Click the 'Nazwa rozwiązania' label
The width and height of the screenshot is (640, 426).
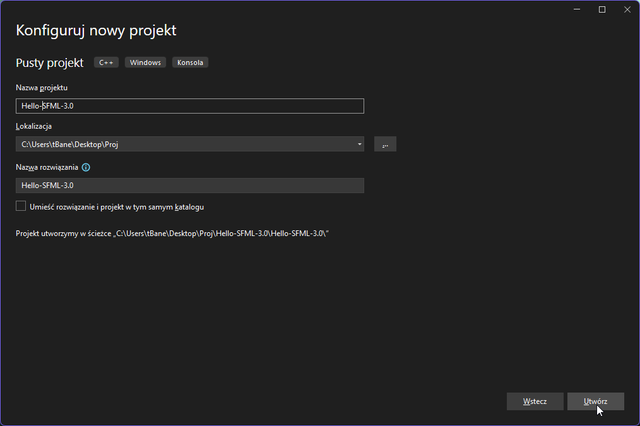47,167
